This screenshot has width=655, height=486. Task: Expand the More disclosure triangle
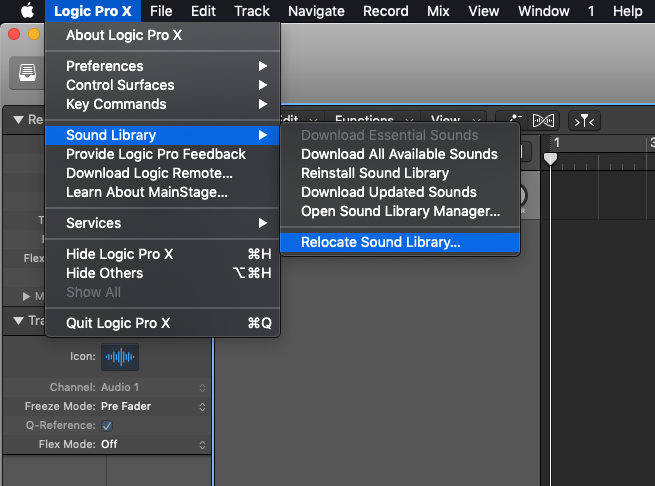click(26, 296)
